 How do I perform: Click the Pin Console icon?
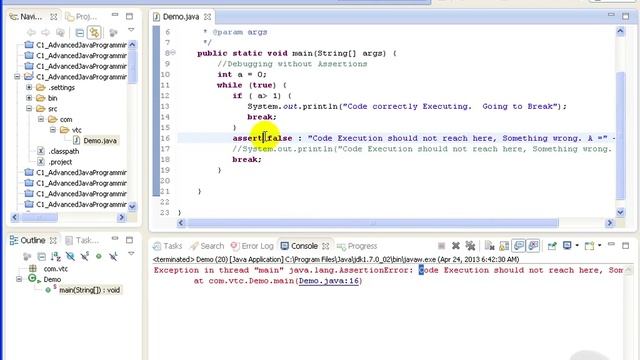(x=552, y=246)
